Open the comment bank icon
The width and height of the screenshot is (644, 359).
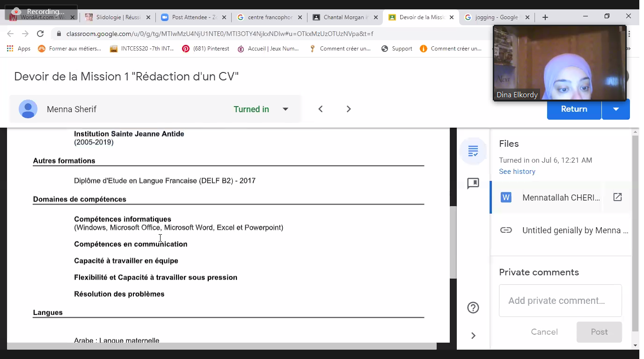click(x=473, y=183)
